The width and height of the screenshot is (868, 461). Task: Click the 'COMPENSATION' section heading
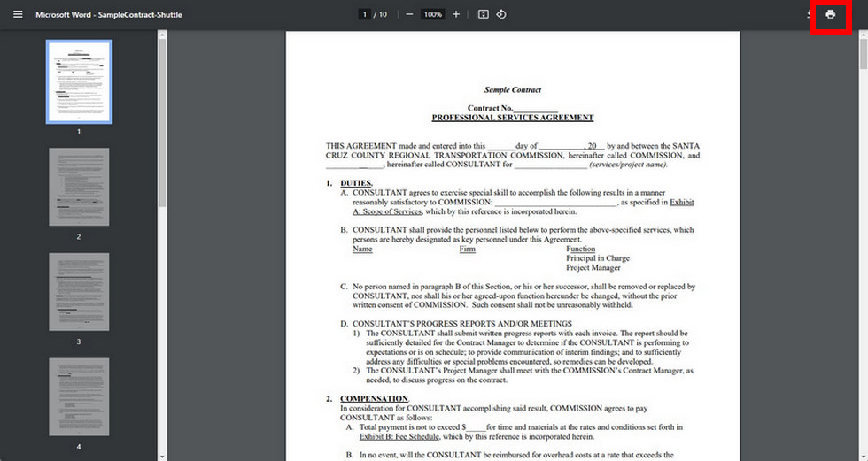coord(374,398)
